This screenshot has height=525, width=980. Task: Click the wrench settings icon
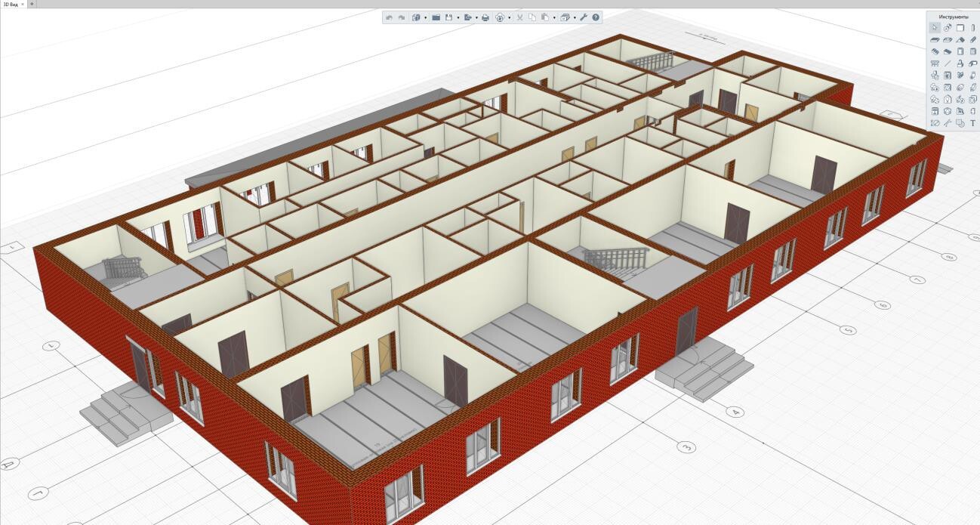click(584, 17)
